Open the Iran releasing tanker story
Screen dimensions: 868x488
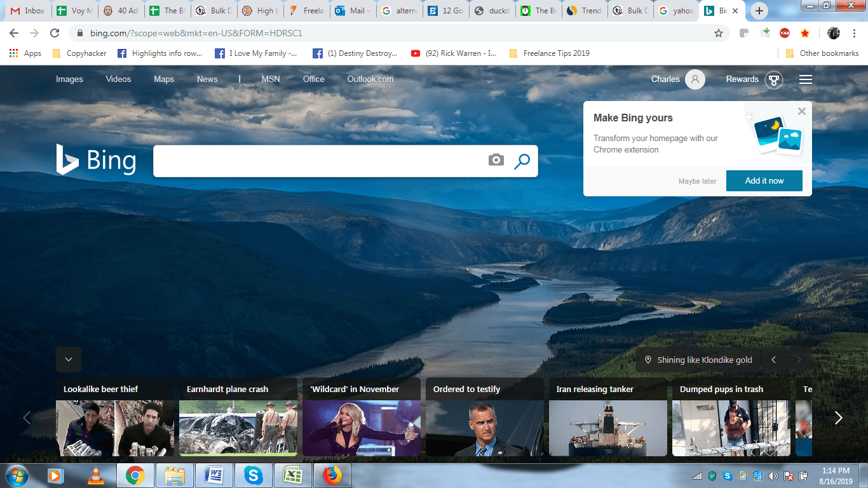pos(608,417)
